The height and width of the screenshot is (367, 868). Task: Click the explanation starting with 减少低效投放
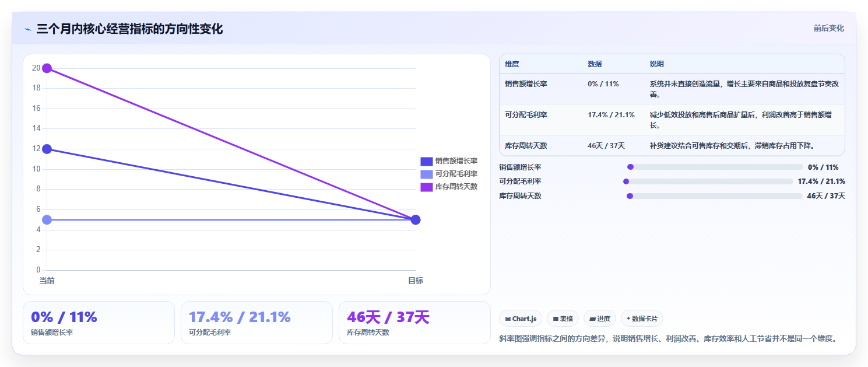744,120
